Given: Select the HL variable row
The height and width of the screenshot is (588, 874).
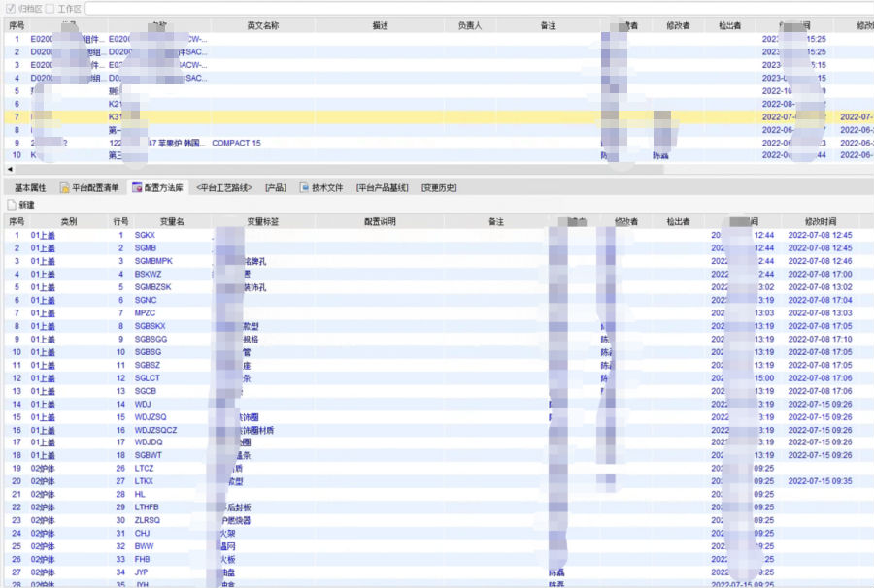Looking at the screenshot, I should point(439,495).
